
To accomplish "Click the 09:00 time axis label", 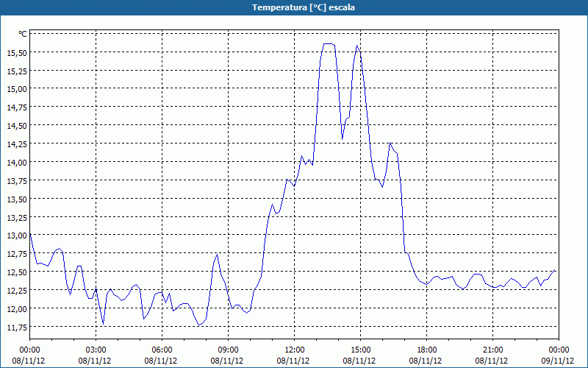I will click(228, 350).
